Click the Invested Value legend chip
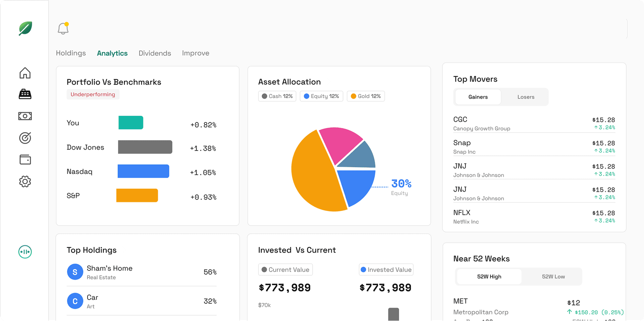 click(386, 269)
